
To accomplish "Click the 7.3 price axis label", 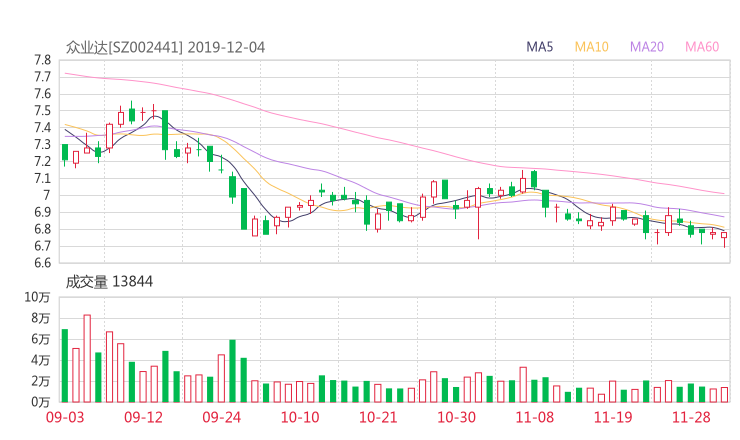I will 42,144.
